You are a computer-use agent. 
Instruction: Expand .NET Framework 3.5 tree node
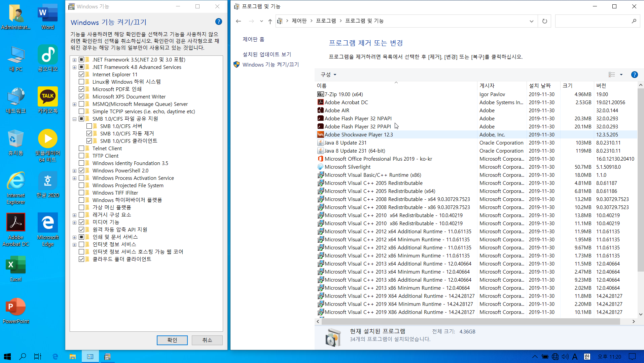coord(74,60)
